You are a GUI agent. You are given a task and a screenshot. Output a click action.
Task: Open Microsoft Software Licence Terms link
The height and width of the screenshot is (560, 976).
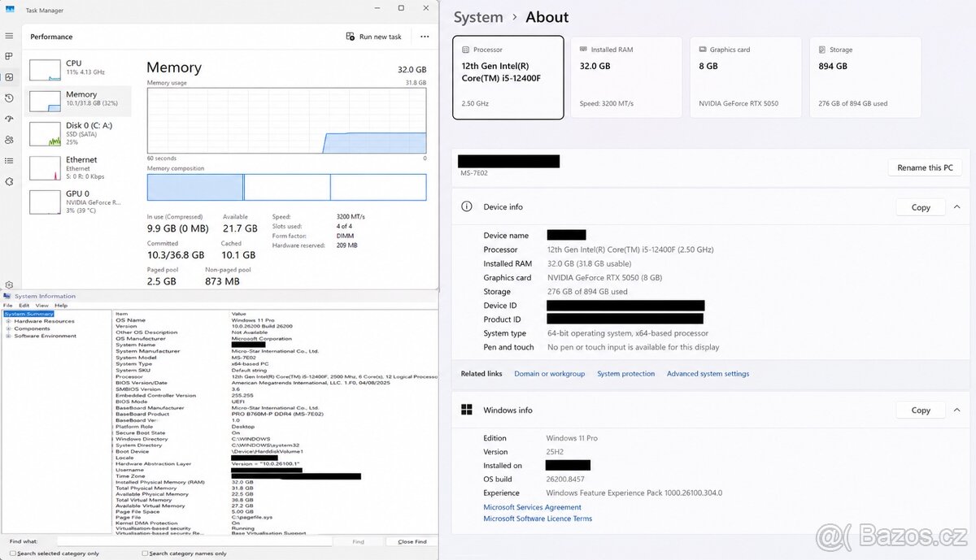[538, 519]
